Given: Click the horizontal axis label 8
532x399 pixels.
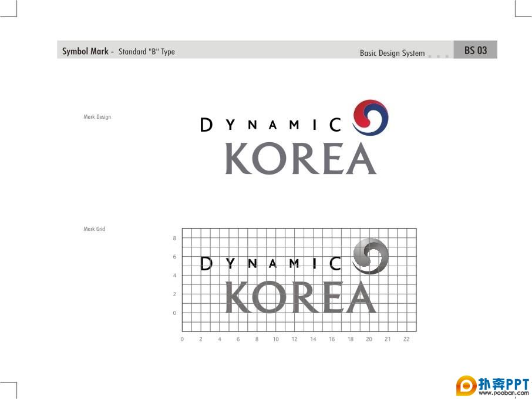Looking at the screenshot, I should (x=257, y=339).
